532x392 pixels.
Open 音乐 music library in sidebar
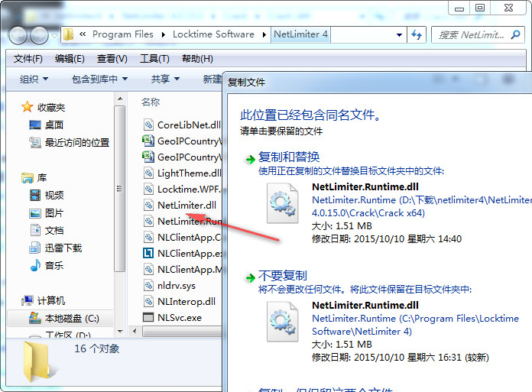[x=47, y=265]
